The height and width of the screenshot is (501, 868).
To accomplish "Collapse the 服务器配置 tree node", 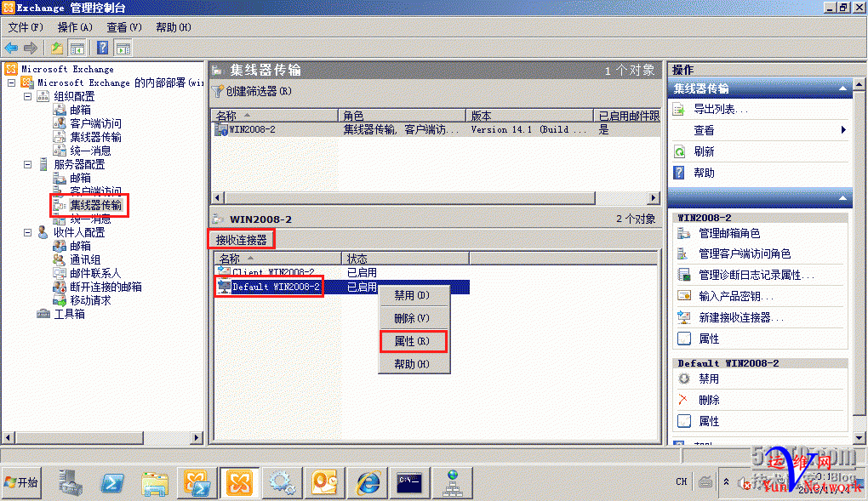I will click(28, 164).
